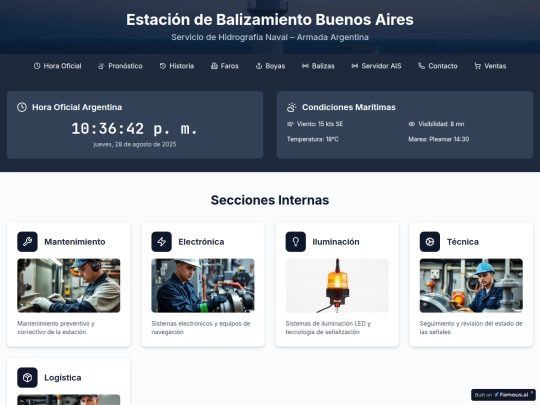This screenshot has height=405, width=540.
Task: Go to the Contacto page
Action: coord(438,66)
